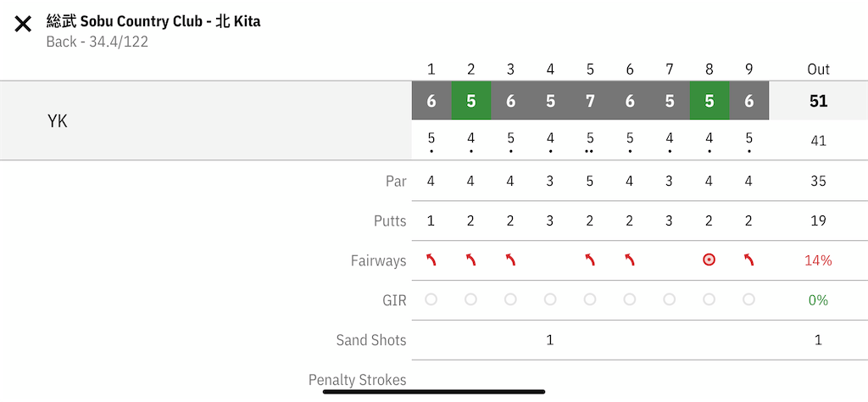Viewport: 868px width, 402px height.
Task: Select the green score 5 on hole 2
Action: click(471, 100)
